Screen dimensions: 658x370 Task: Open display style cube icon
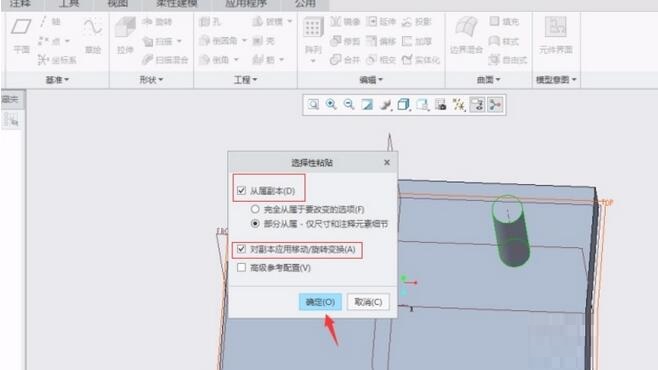pos(403,104)
